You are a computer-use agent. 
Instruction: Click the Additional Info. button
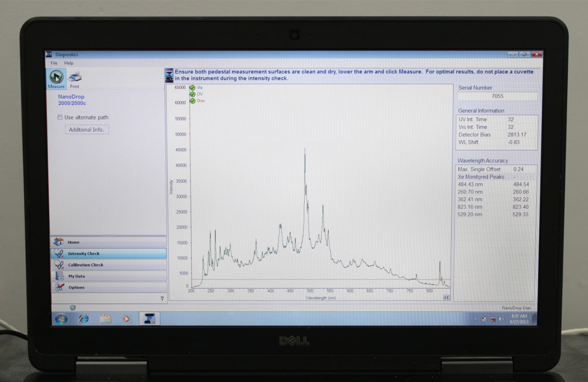tap(87, 130)
